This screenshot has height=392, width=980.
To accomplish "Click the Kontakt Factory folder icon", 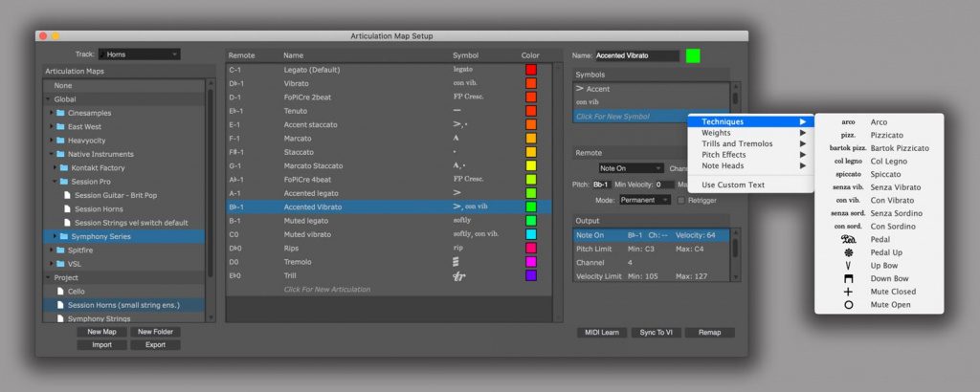I will pos(64,168).
